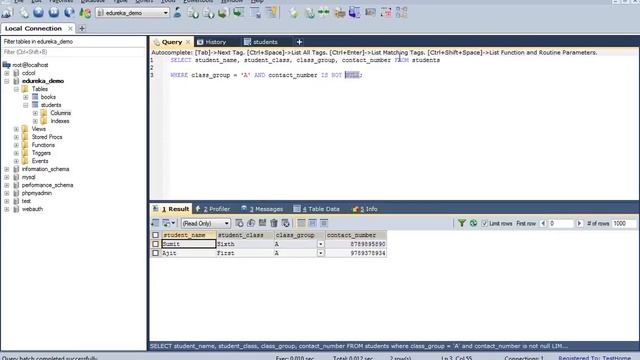Click the New query editor toolbar icon
This screenshot has width=640, height=360.
coord(24,13)
